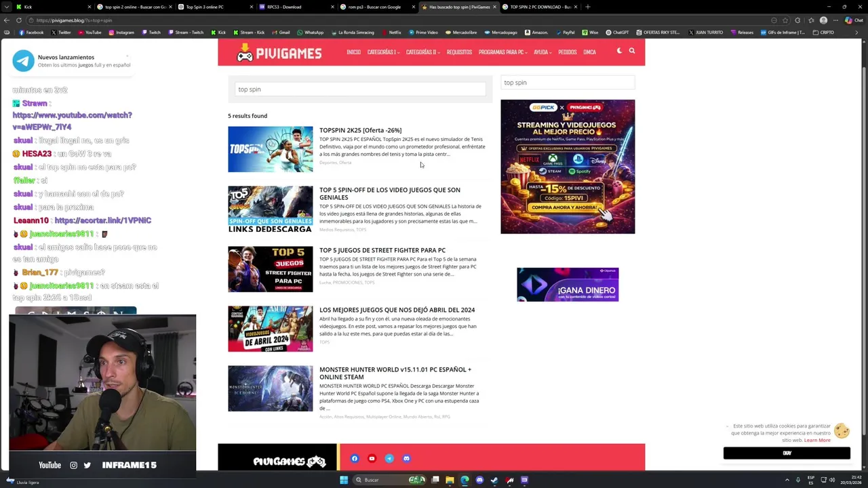Viewport: 868px width, 488px height.
Task: Open the REQUISITOS menu item
Action: [459, 52]
